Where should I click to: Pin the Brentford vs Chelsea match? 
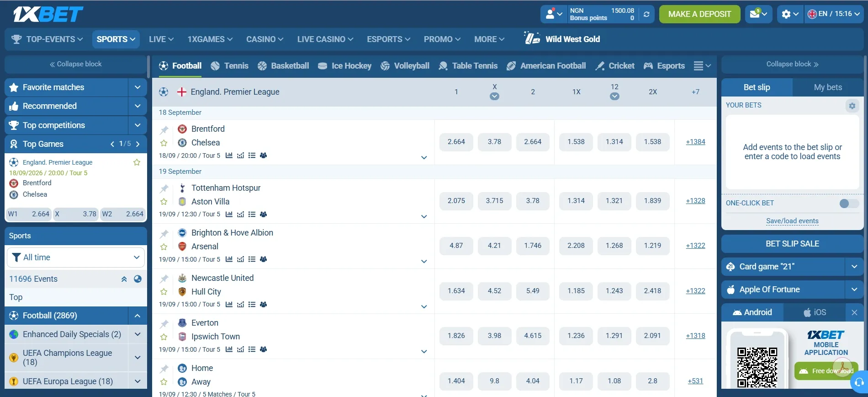[x=164, y=130]
